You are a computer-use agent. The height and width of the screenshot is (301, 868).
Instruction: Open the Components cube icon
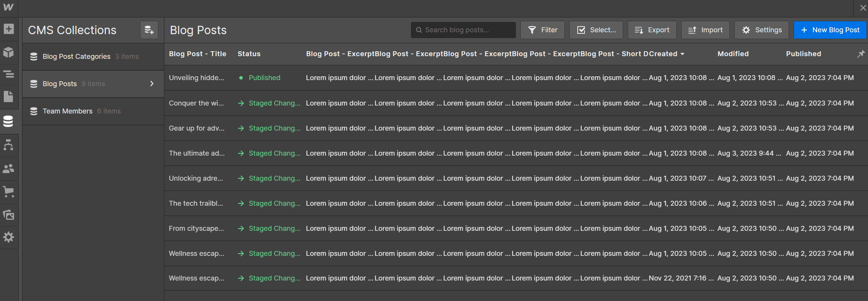click(8, 52)
